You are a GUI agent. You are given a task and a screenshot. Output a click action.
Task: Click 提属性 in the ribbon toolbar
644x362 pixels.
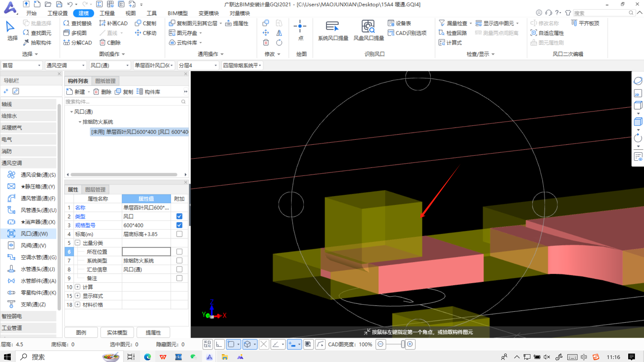point(237,23)
